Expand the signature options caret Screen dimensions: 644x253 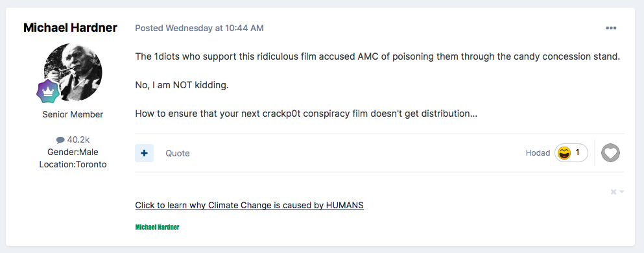[x=622, y=192]
